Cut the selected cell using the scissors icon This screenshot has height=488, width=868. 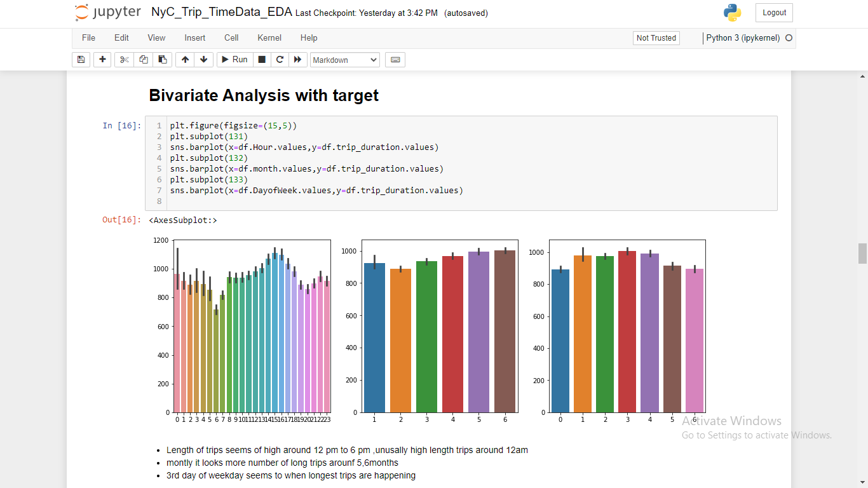[x=124, y=59]
